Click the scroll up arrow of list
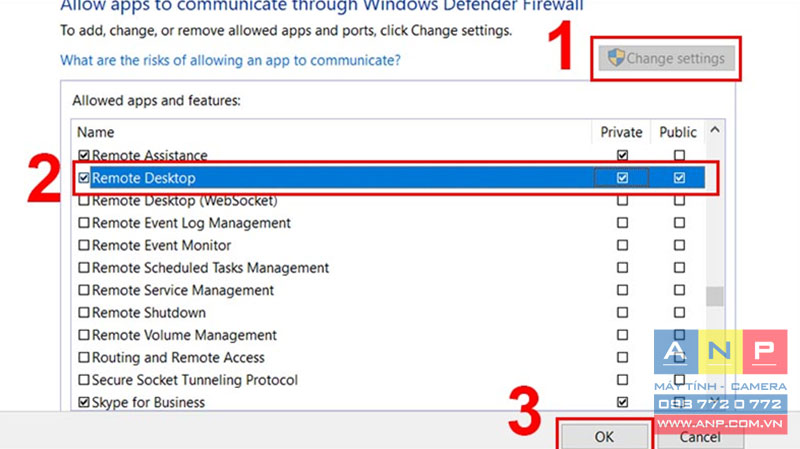800x449 pixels. pos(715,131)
